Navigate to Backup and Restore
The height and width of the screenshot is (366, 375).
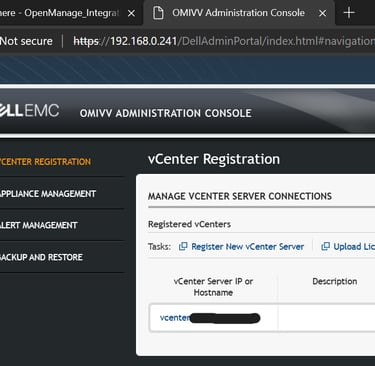coord(41,257)
